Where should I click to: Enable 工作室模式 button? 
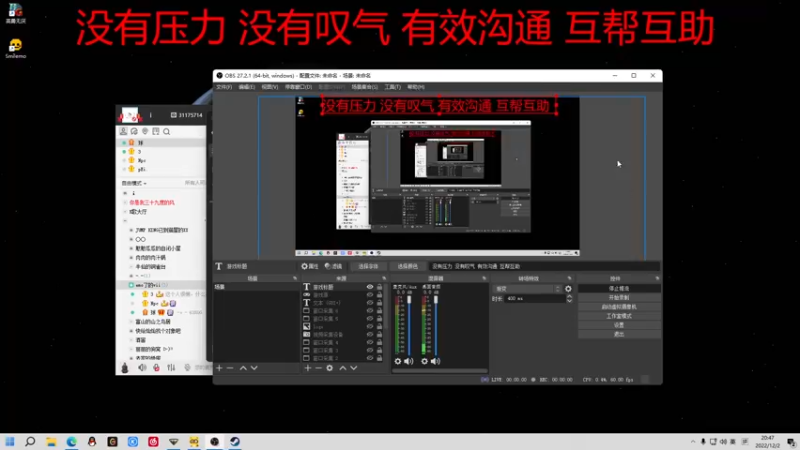point(619,316)
